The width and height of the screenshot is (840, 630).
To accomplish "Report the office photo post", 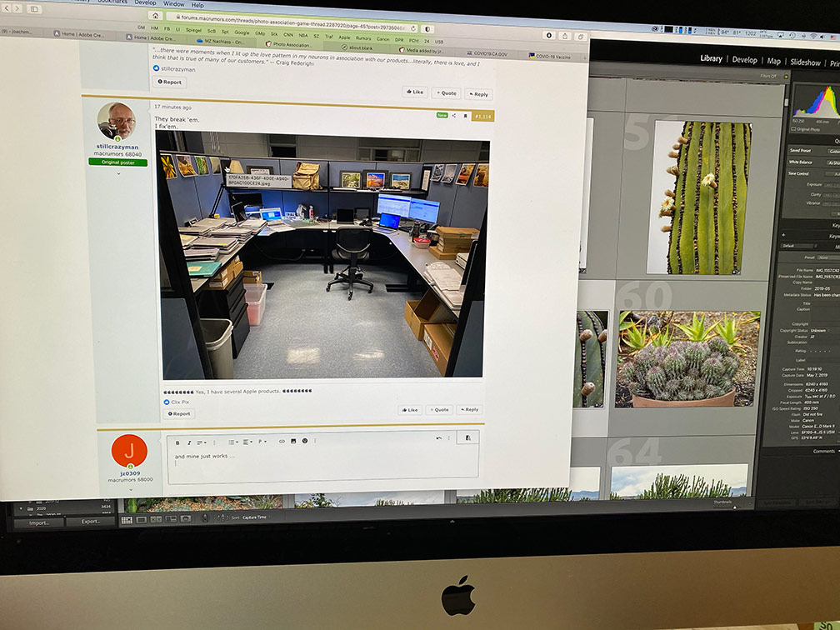I will (179, 413).
